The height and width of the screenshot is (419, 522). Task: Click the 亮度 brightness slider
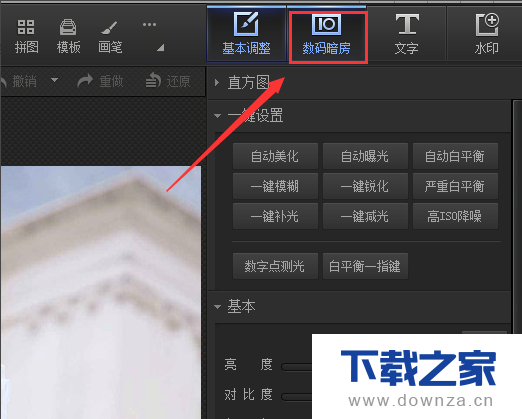(x=297, y=367)
